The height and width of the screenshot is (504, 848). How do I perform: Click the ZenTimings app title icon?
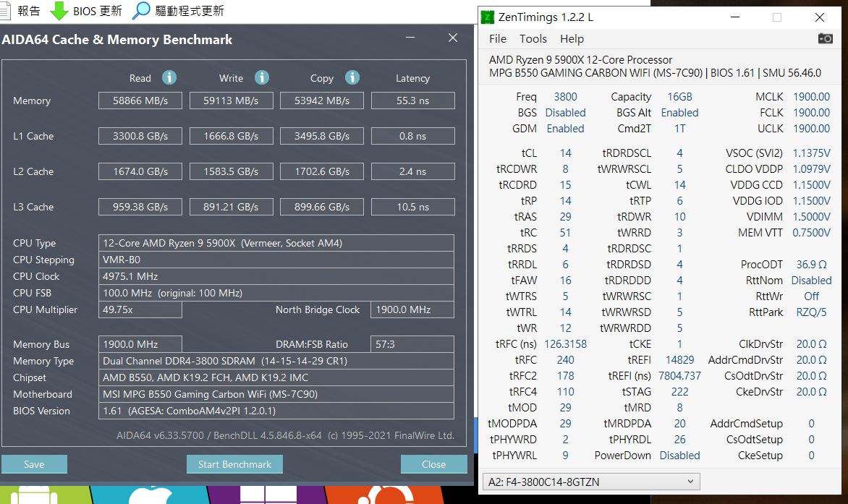pos(487,17)
